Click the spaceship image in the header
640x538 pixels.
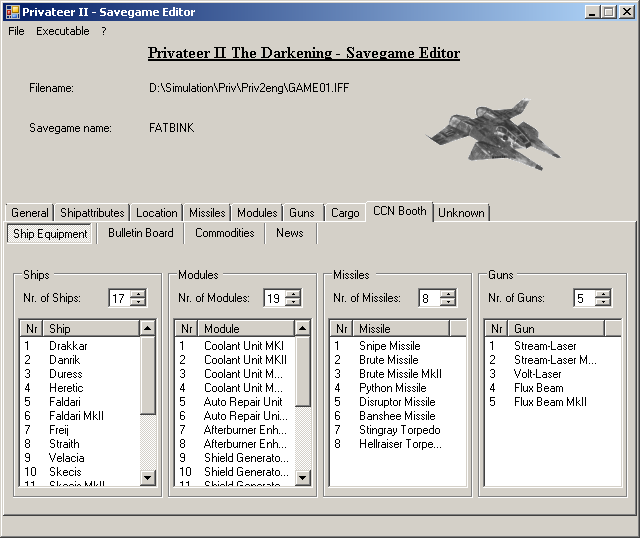pos(494,133)
